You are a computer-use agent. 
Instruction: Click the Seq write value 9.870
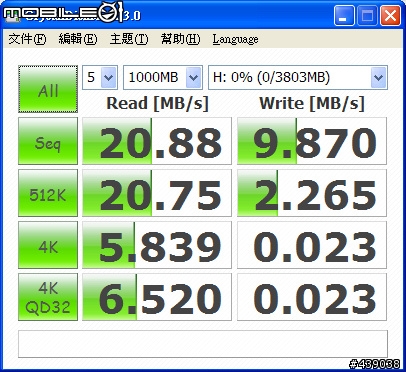[x=312, y=141]
